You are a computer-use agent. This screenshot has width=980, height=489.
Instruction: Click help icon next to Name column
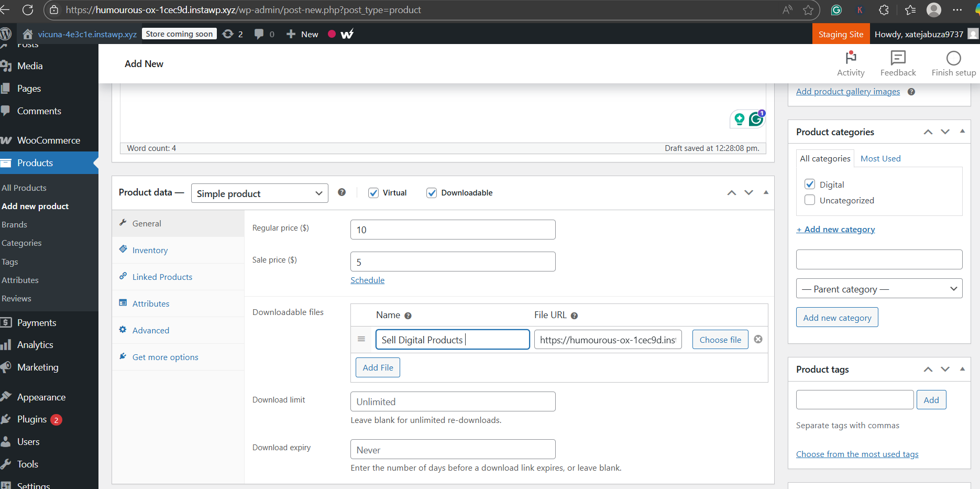point(408,316)
